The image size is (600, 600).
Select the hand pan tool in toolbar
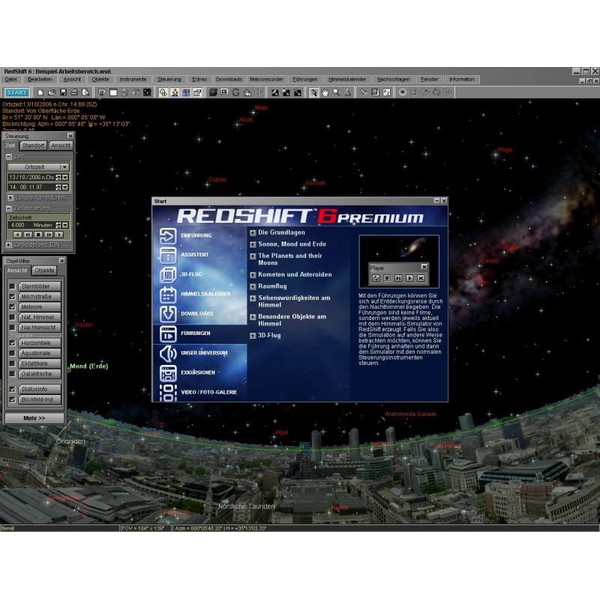(x=324, y=92)
